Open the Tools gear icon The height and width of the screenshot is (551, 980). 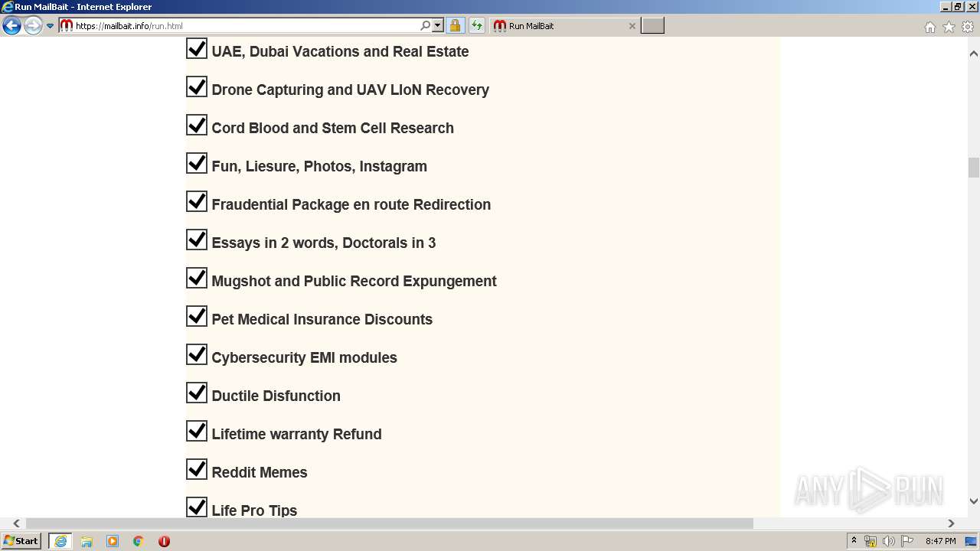[x=968, y=27]
